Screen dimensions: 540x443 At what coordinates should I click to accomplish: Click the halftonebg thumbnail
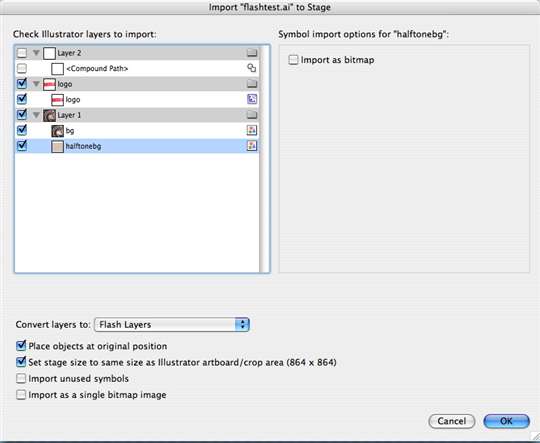click(58, 146)
